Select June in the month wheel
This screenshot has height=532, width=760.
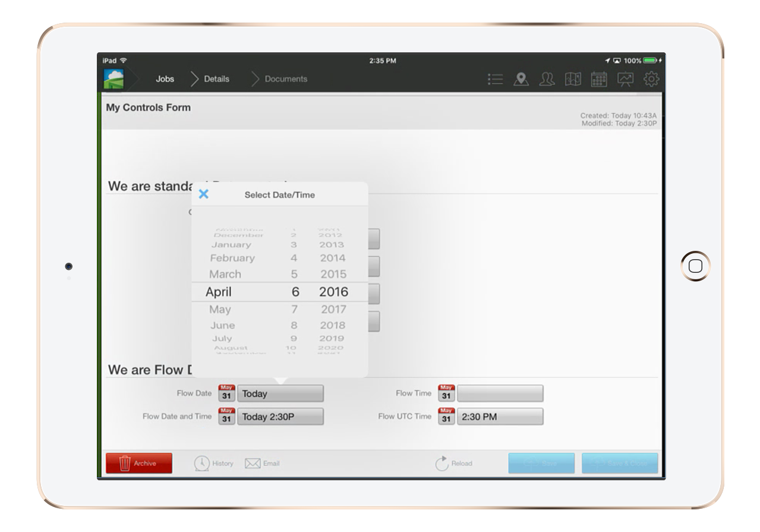point(222,325)
